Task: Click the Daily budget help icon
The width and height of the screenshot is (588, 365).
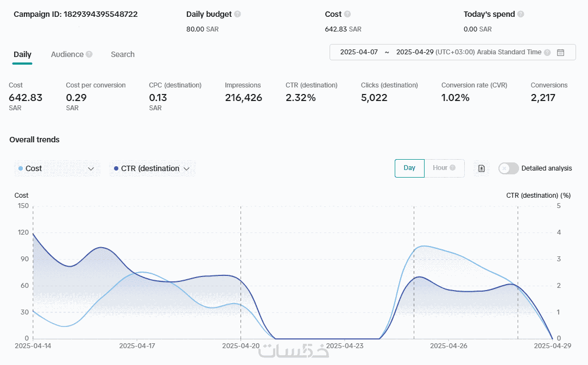Action: coord(238,14)
